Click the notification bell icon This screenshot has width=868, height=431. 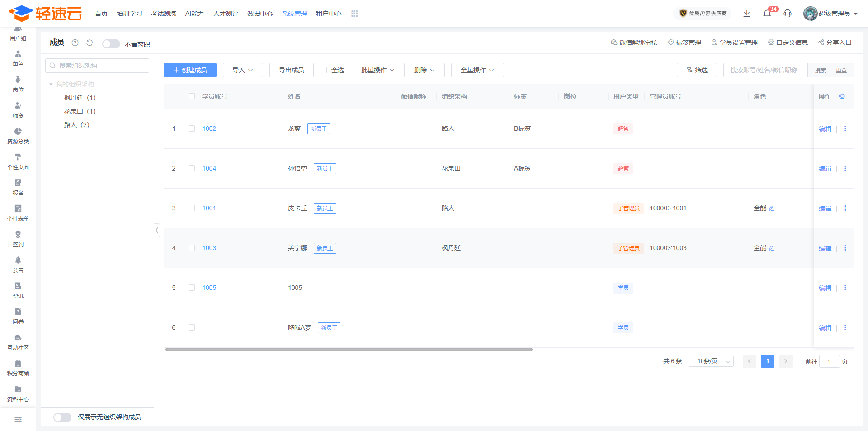tap(767, 14)
